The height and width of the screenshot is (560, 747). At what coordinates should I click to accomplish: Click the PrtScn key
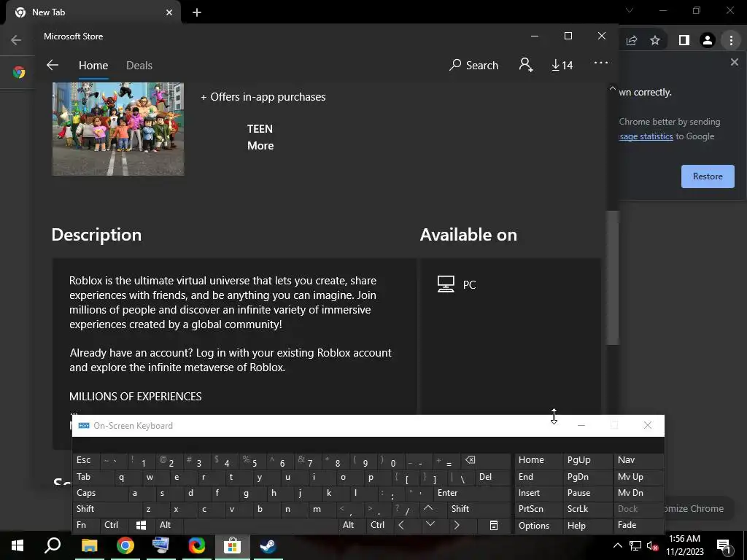[x=538, y=509]
